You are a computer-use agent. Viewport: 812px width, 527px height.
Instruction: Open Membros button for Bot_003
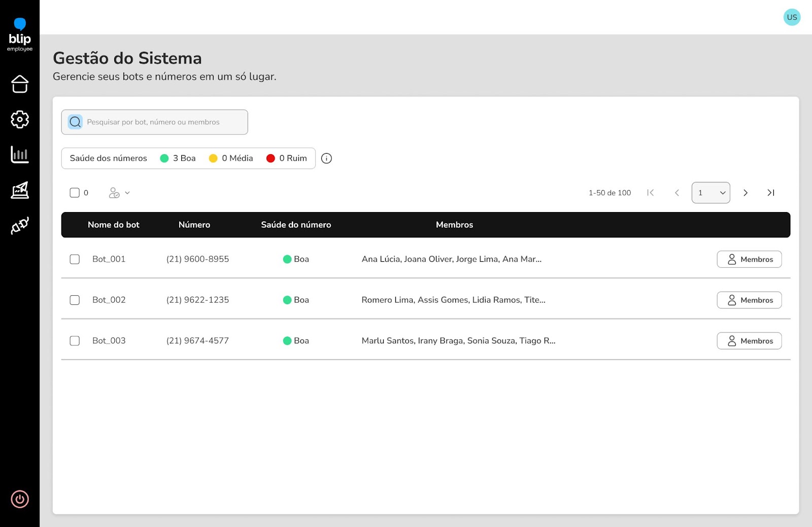tap(749, 341)
